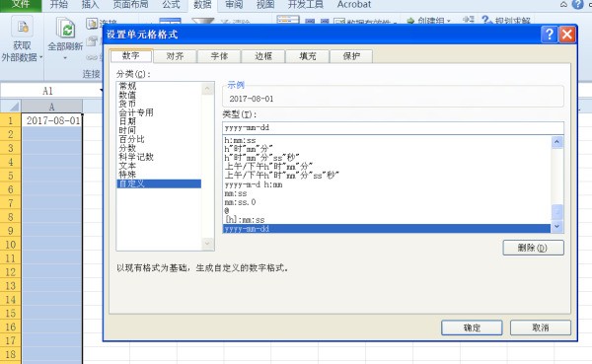
Task: Switch to the Alignment (对齐) dialog tab
Action: tap(175, 56)
